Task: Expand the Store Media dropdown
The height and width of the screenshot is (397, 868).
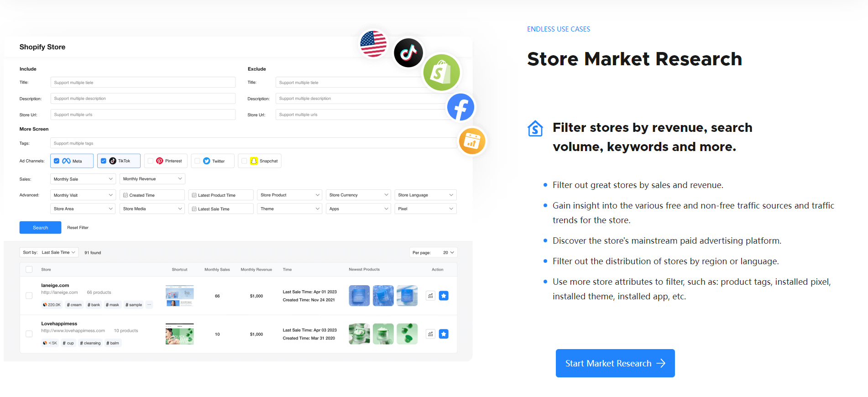Action: (152, 209)
